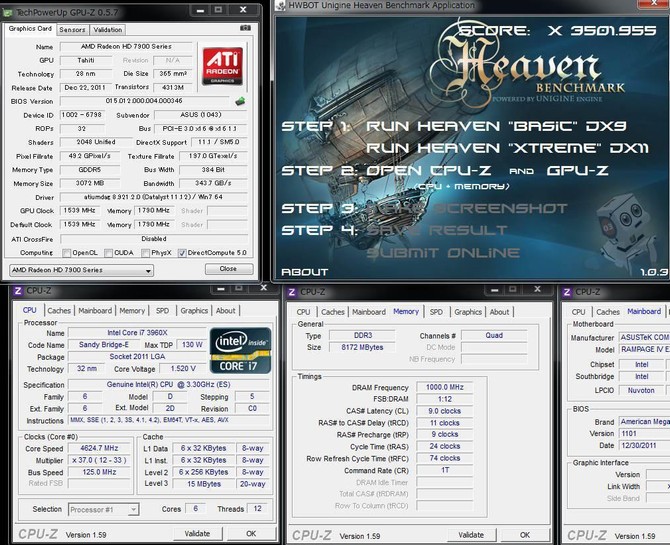Viewport: 670px width, 545px height.
Task: Click the GPU-Z Name field AMD Radeon HD 7900 Series
Action: [126, 47]
